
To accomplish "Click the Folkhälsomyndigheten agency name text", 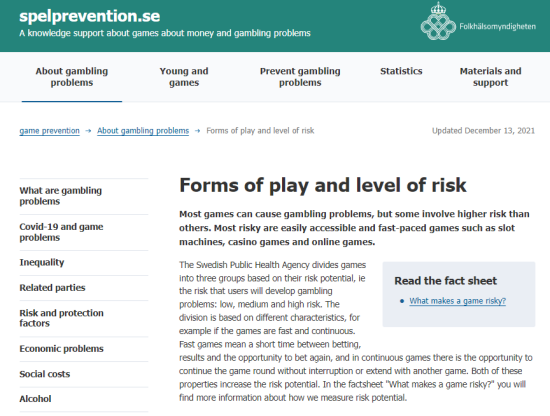I will [x=497, y=27].
